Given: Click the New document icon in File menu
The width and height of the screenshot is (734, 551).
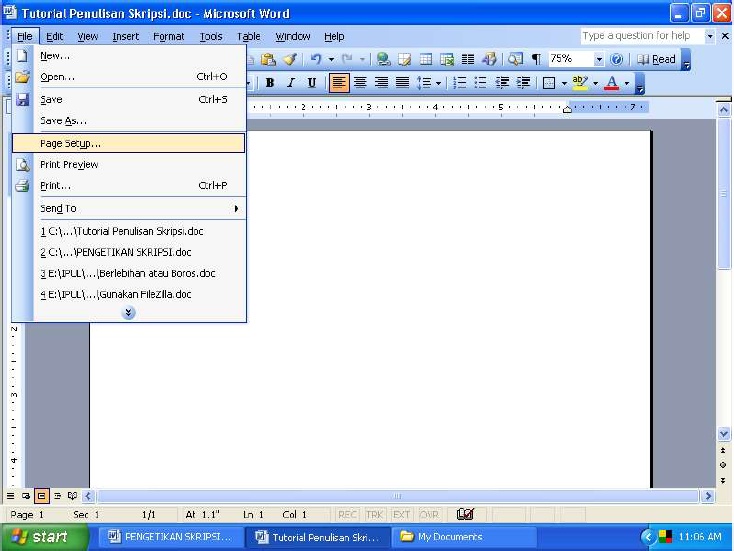Looking at the screenshot, I should click(x=22, y=56).
